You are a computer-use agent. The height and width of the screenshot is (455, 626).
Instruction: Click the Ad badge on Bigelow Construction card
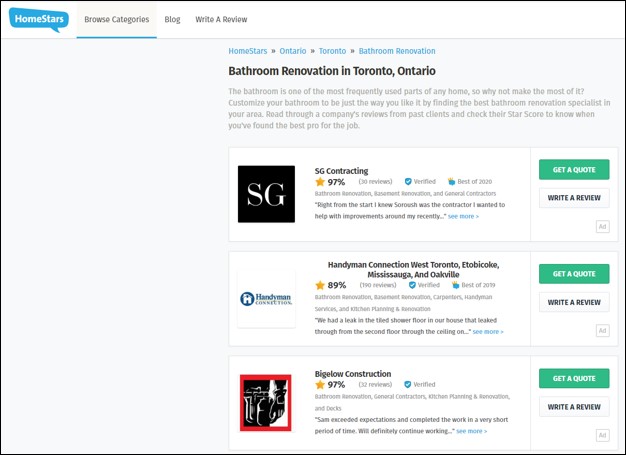(602, 435)
